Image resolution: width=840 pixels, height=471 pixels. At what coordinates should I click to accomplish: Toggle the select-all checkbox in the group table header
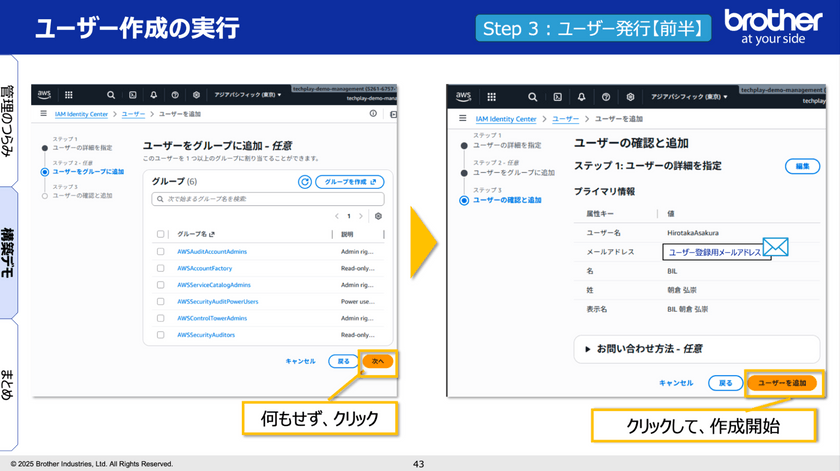(x=161, y=234)
